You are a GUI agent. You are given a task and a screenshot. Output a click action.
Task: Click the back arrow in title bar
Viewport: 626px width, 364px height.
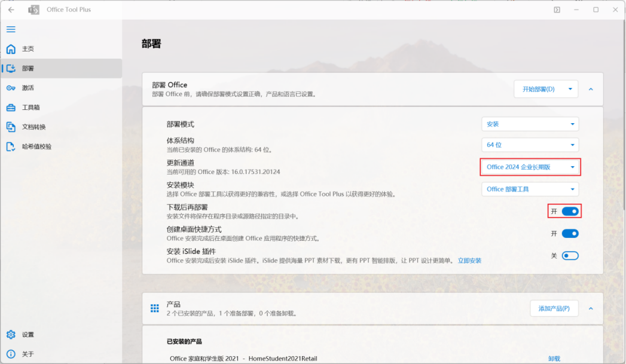[11, 10]
